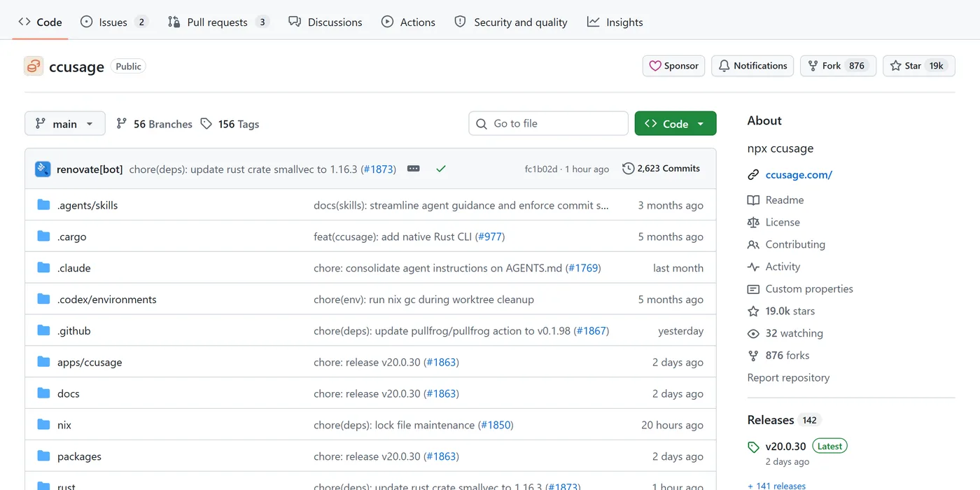Image resolution: width=980 pixels, height=490 pixels.
Task: Click the folder icon beside .github
Action: click(x=43, y=330)
